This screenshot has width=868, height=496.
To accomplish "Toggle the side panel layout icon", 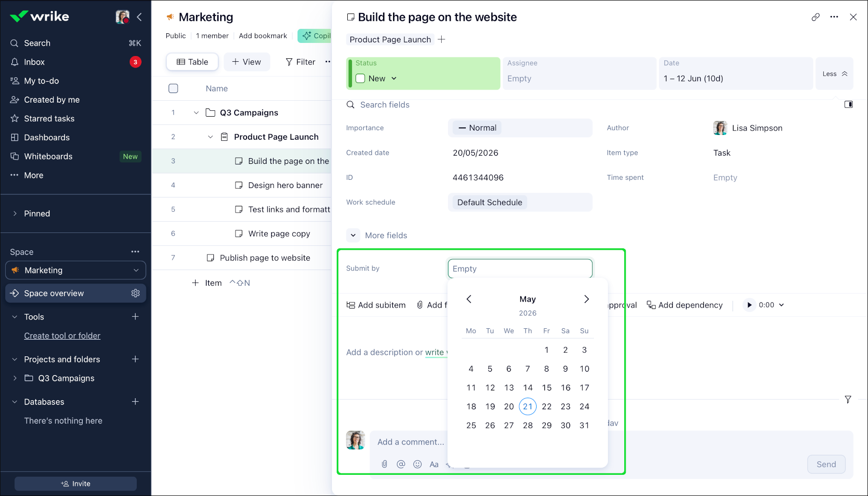I will click(x=848, y=105).
